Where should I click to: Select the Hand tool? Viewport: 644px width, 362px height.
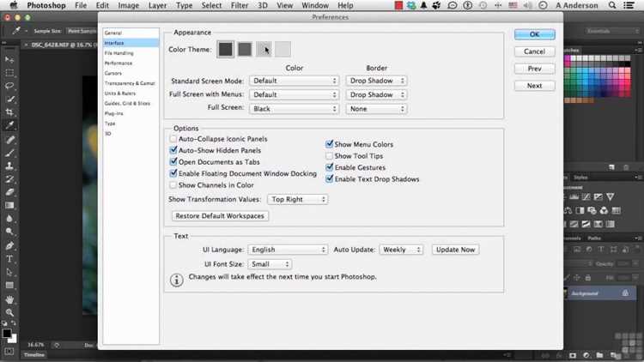pos(9,299)
